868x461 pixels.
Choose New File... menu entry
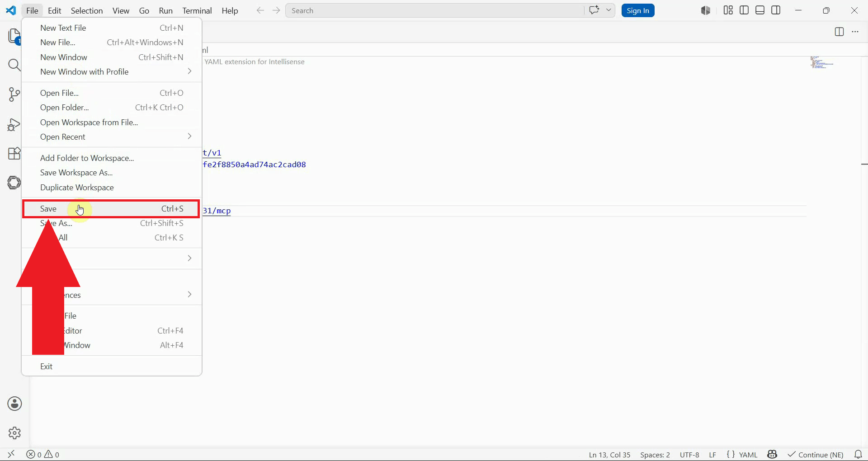(x=112, y=42)
